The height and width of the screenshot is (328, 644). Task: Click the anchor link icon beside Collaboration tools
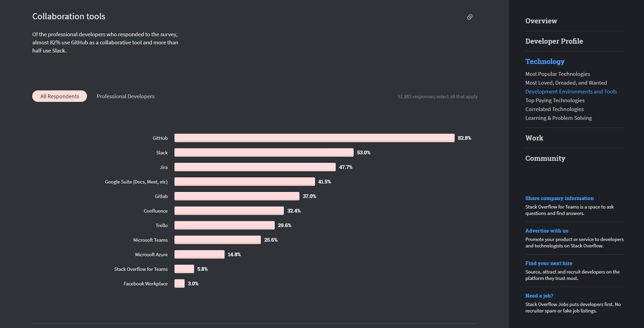point(470,17)
